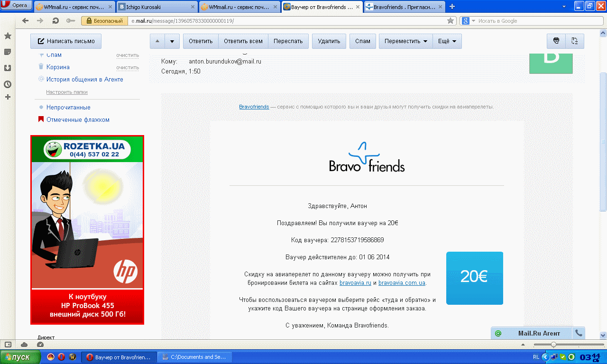Click 'Ответить всем' button
This screenshot has height=364, width=607.
243,41
